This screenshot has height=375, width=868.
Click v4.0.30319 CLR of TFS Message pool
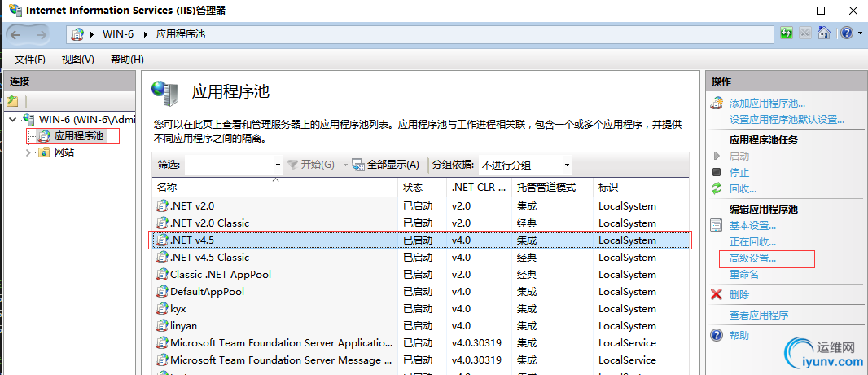tap(476, 360)
